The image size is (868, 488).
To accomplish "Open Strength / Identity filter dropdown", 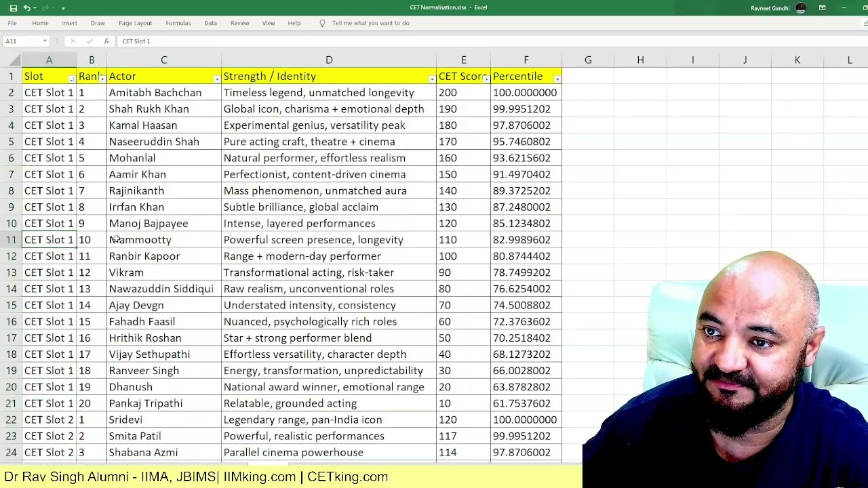I will 431,79.
